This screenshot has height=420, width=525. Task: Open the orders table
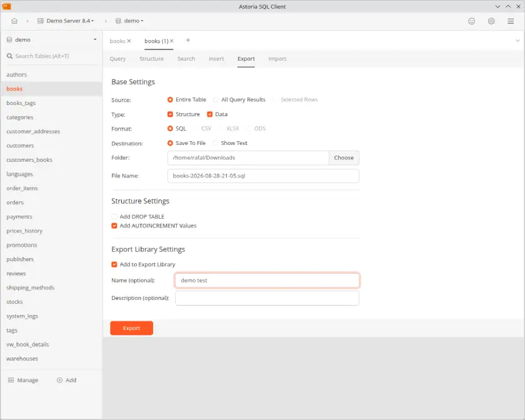(51, 202)
